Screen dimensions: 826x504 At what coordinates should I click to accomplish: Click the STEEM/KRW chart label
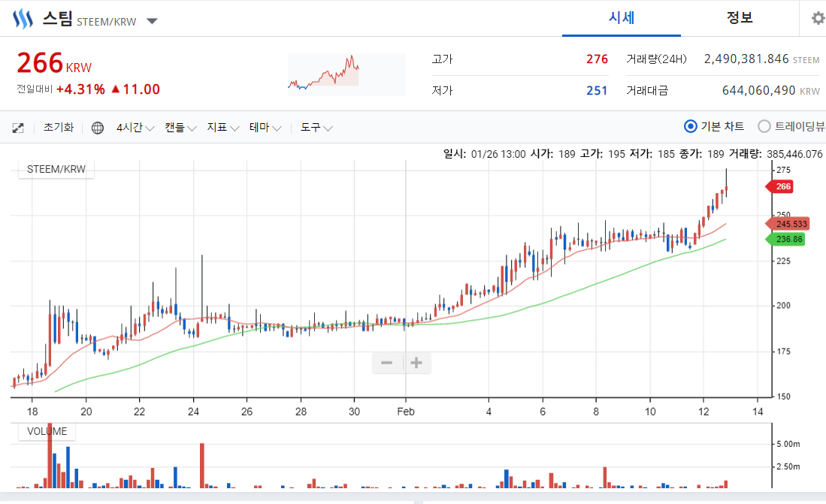coord(56,169)
